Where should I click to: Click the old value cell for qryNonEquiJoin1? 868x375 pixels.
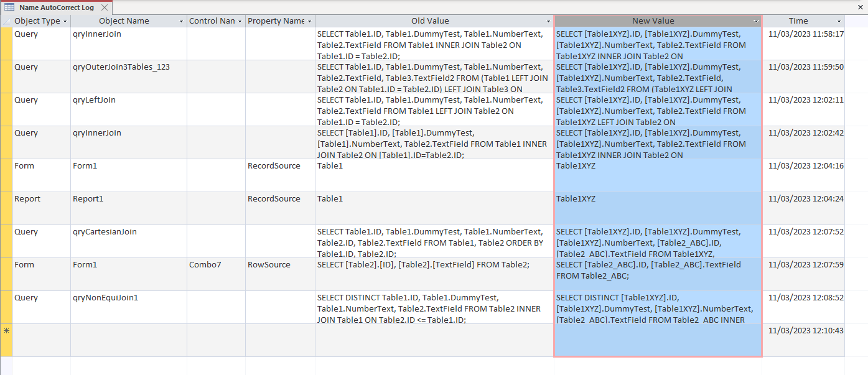pyautogui.click(x=434, y=307)
